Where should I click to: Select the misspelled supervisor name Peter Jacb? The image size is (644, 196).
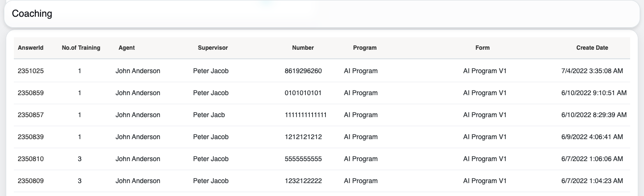click(x=209, y=115)
